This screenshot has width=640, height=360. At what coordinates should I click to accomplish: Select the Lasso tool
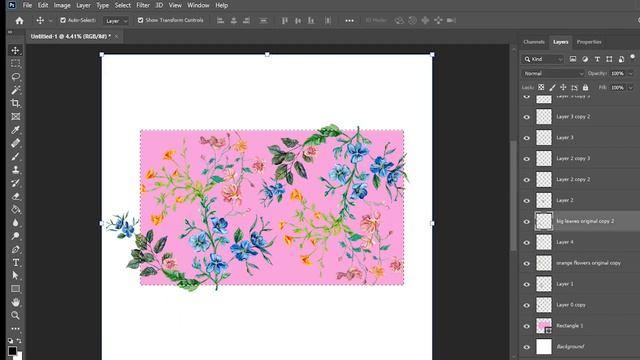coord(16,77)
